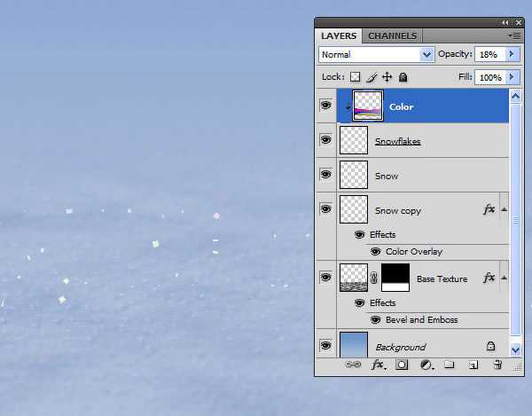Open the blend mode Normal dropdown
Viewport: 532px width, 416px height.
426,55
